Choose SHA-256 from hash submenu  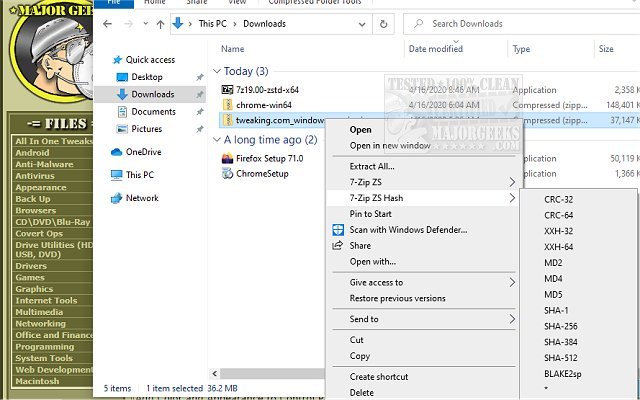559,325
